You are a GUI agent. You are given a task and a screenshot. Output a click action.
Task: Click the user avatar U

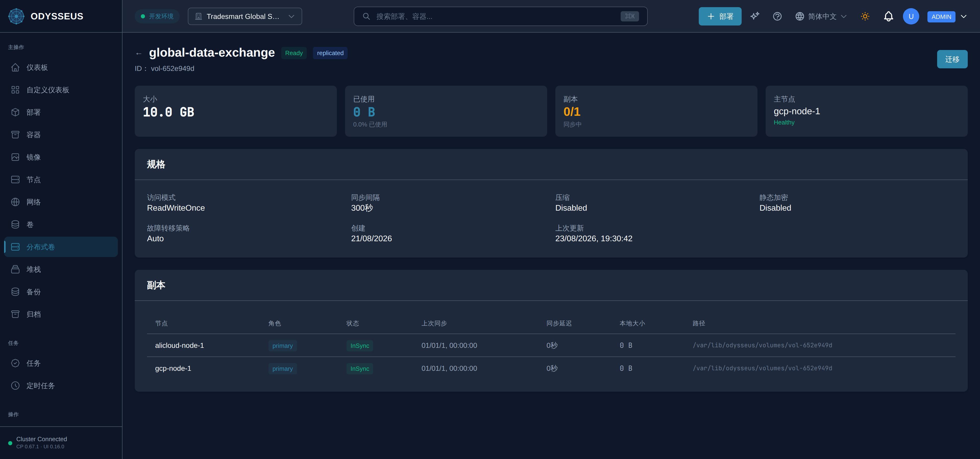pos(911,16)
